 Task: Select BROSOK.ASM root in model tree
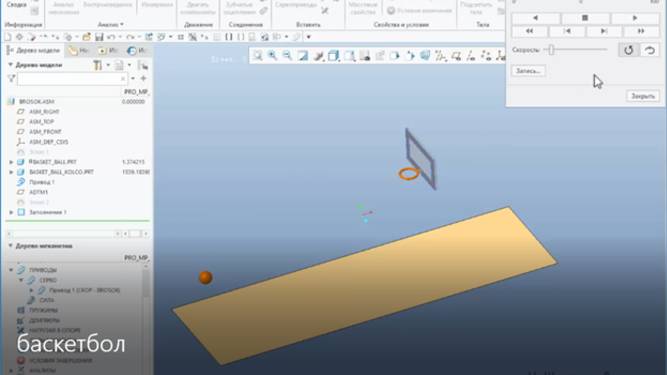pyautogui.click(x=36, y=102)
